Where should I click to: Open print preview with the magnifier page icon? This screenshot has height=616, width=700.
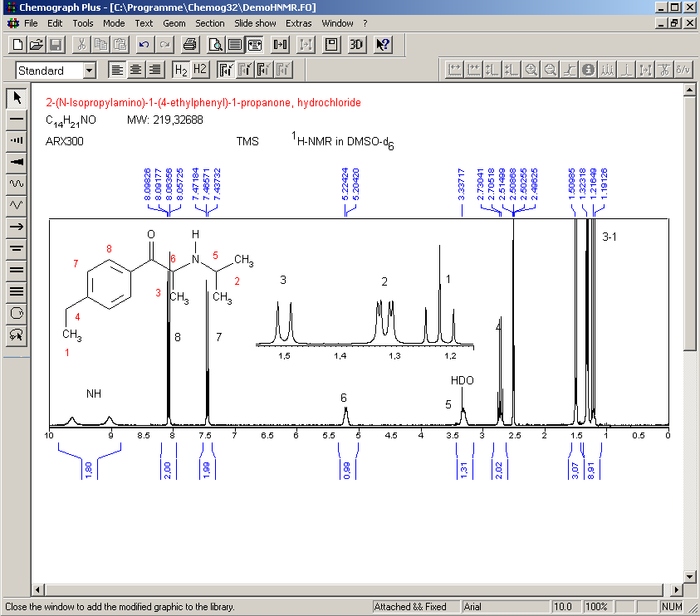[x=216, y=45]
